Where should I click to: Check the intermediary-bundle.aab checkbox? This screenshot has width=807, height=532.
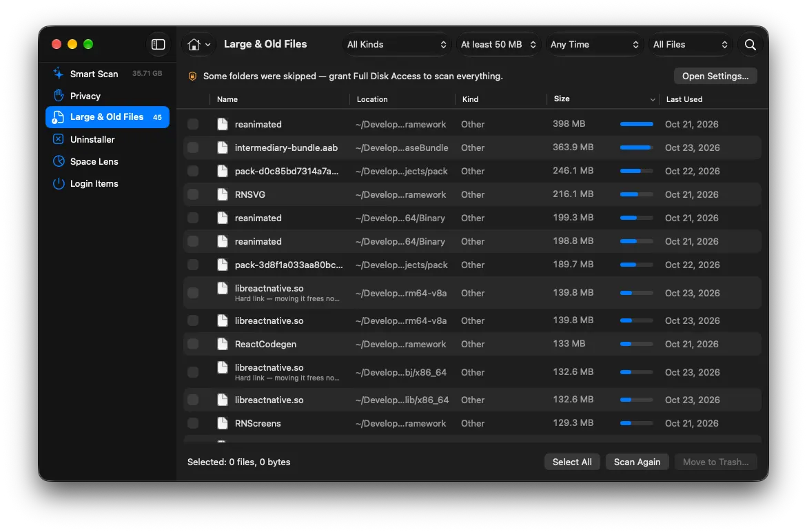click(x=193, y=147)
